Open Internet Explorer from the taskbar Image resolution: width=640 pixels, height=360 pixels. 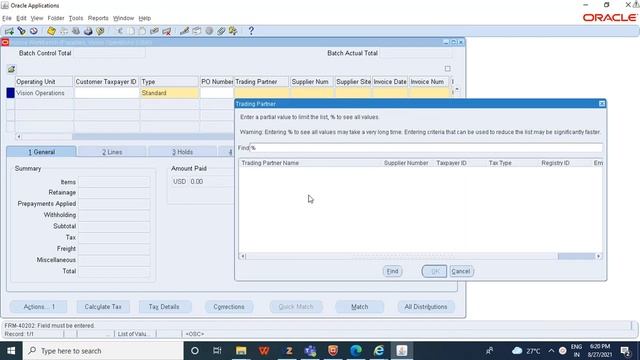click(x=379, y=351)
